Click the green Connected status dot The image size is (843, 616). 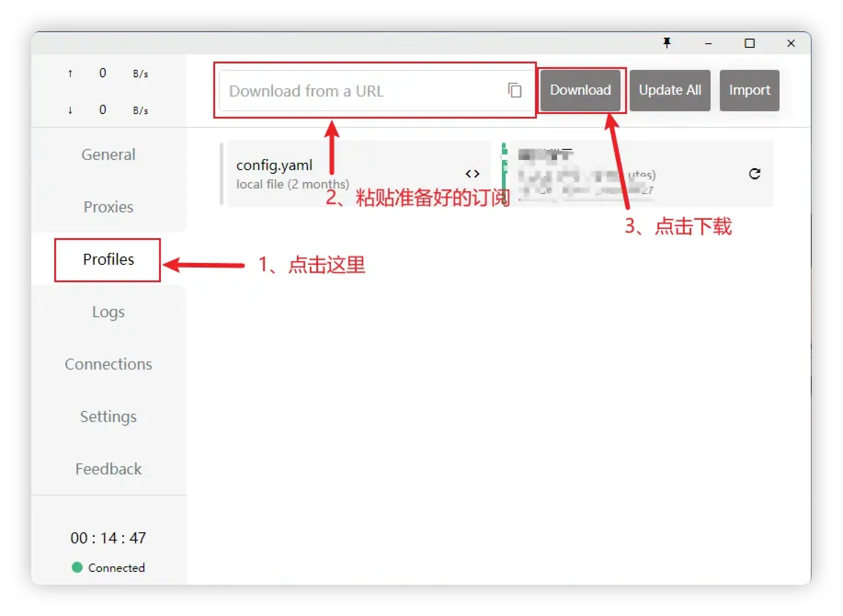(x=77, y=568)
